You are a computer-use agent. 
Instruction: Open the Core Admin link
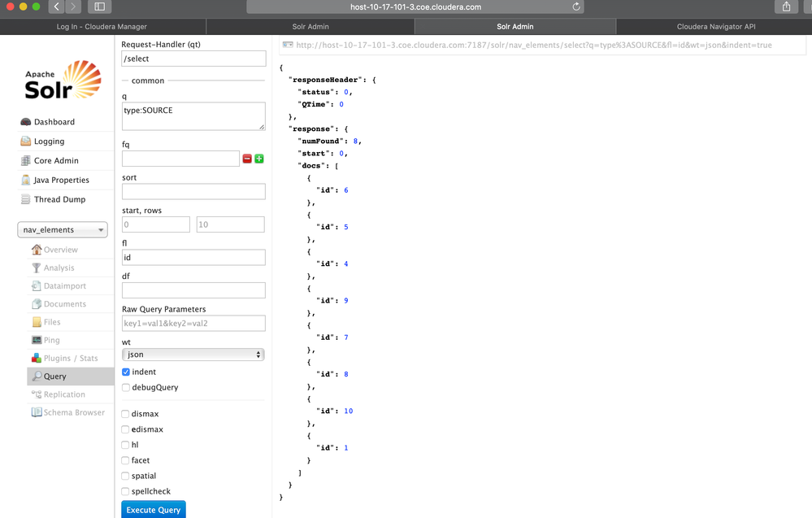pos(56,160)
